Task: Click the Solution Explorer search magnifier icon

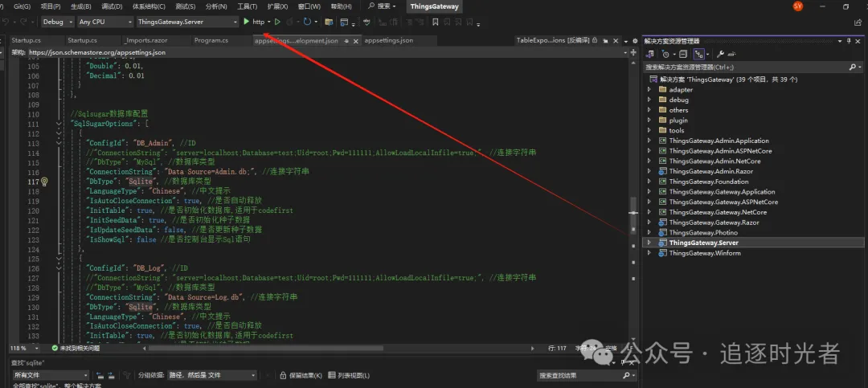Action: (x=852, y=67)
